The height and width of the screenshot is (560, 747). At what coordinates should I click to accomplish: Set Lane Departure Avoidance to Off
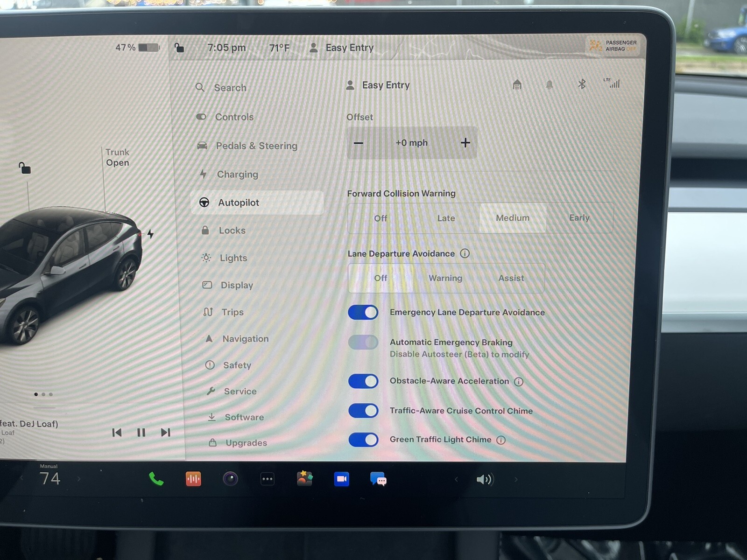[x=381, y=278]
